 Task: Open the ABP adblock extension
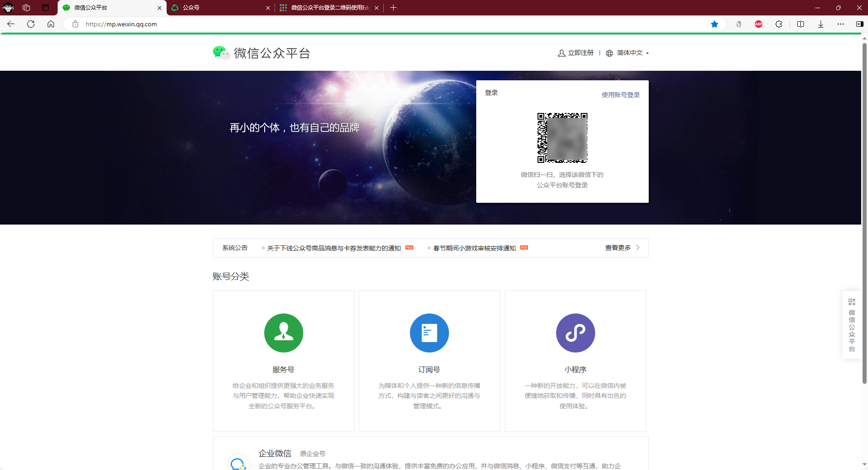coord(759,24)
